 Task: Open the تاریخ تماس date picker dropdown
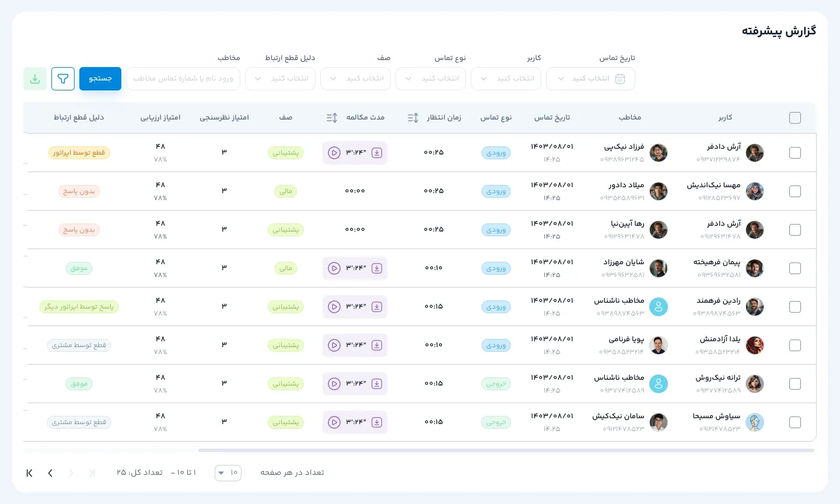click(590, 79)
